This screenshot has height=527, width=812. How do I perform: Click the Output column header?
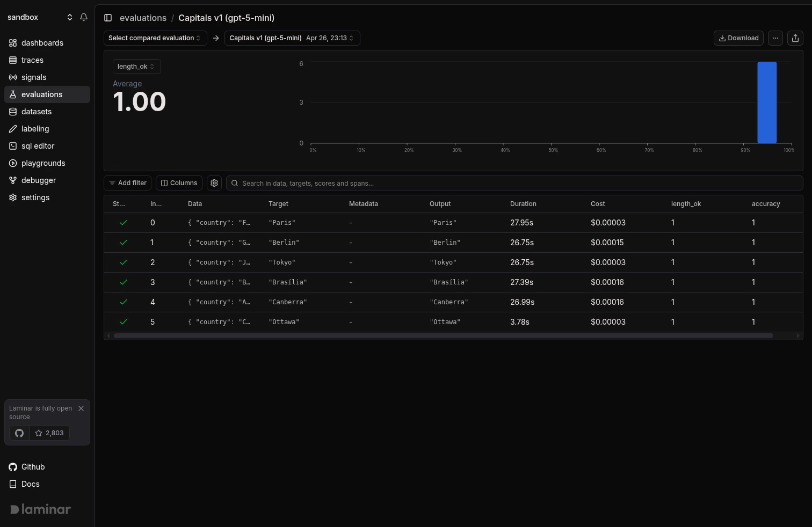point(440,204)
